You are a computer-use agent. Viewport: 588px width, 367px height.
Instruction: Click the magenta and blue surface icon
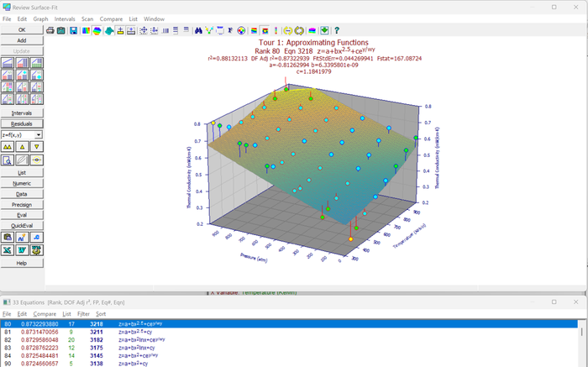click(312, 31)
